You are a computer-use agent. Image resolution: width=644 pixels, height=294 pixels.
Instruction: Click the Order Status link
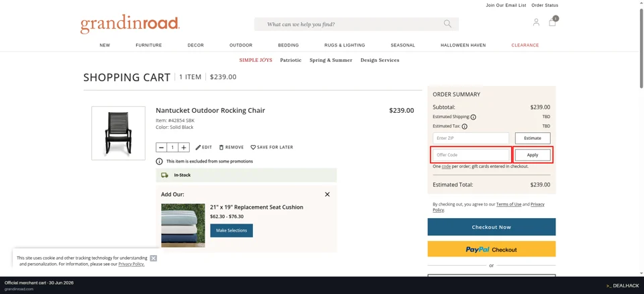click(x=545, y=5)
